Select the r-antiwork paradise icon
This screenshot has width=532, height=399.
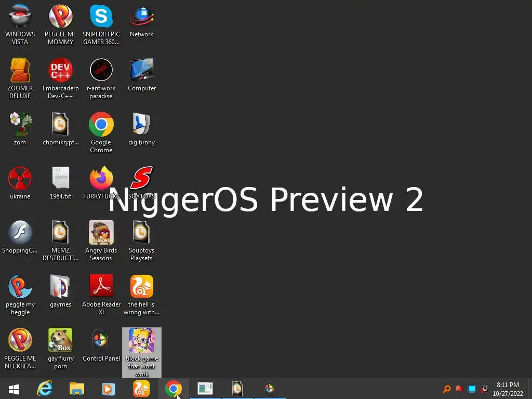101,79
